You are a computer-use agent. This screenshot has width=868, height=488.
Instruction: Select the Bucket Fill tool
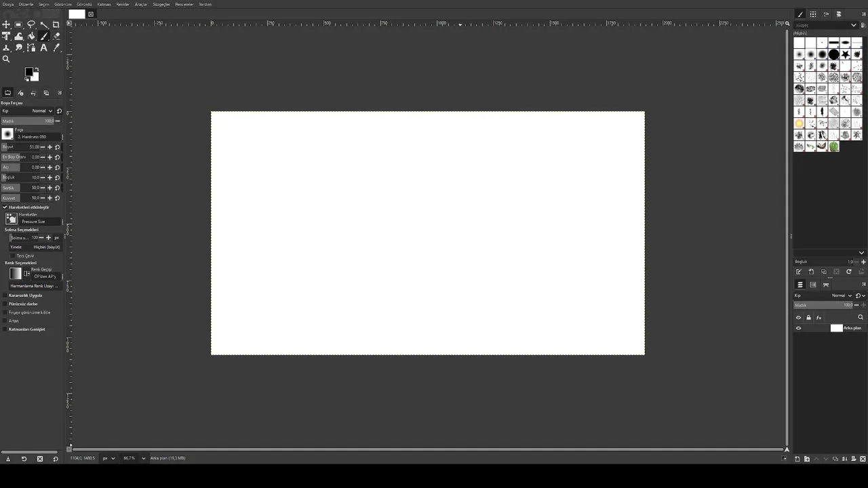tap(31, 36)
